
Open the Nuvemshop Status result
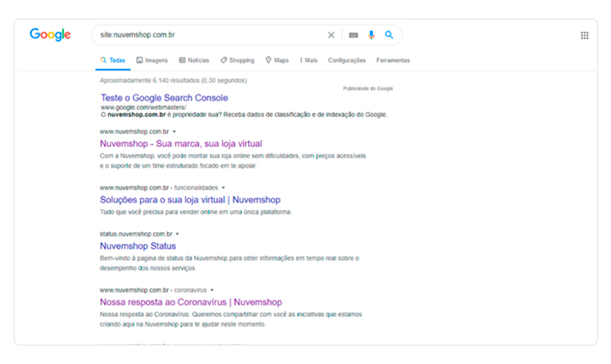click(138, 246)
